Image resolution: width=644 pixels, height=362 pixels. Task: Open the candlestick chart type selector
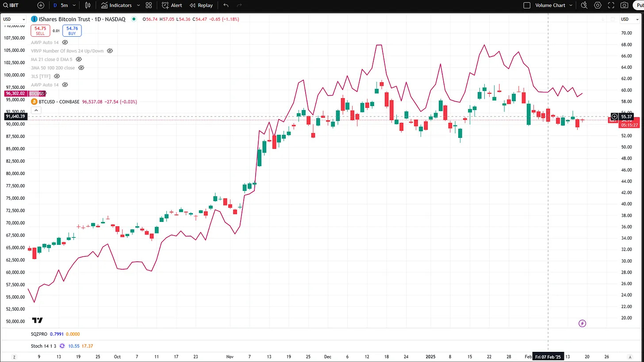88,5
